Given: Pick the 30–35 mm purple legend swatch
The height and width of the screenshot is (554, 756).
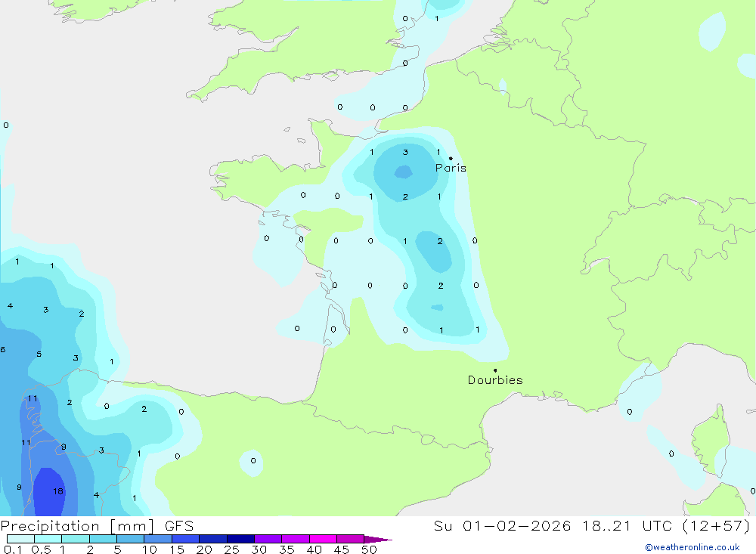Looking at the screenshot, I should [x=268, y=539].
